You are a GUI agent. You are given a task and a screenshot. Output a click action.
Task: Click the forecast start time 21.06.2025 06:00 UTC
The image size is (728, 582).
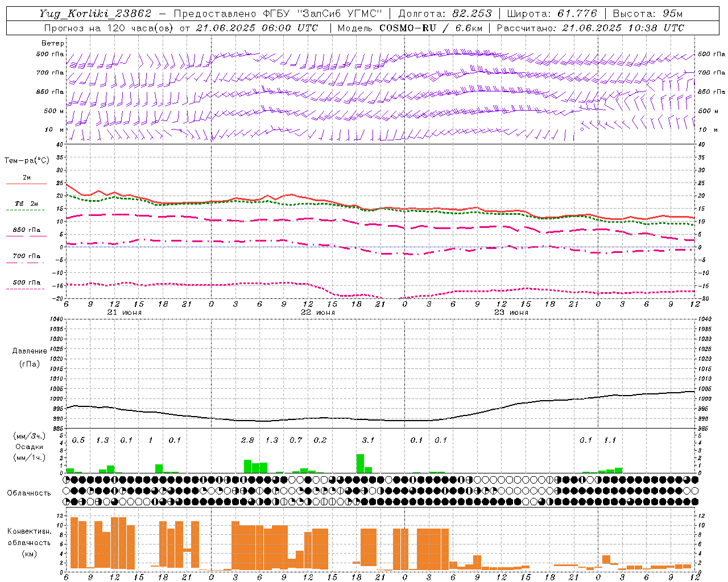coord(257,28)
